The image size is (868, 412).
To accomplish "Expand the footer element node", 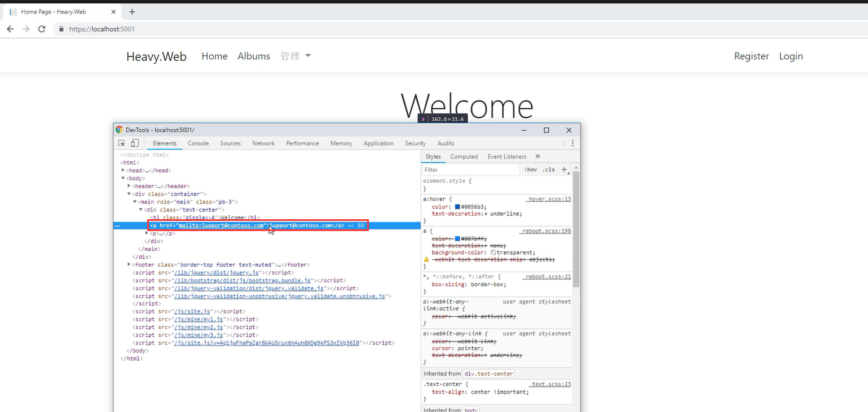I will [129, 264].
